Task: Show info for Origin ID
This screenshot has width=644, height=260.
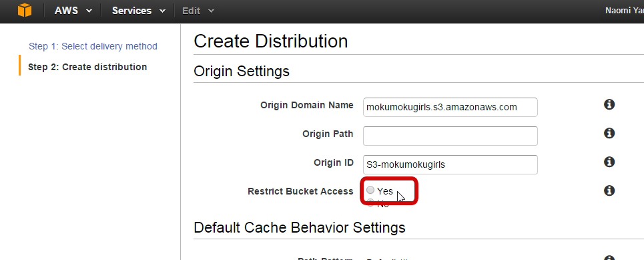Action: 609,162
